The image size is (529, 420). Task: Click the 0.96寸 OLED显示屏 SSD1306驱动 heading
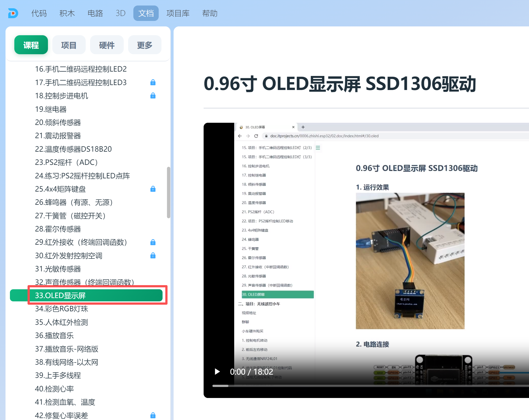pyautogui.click(x=340, y=84)
